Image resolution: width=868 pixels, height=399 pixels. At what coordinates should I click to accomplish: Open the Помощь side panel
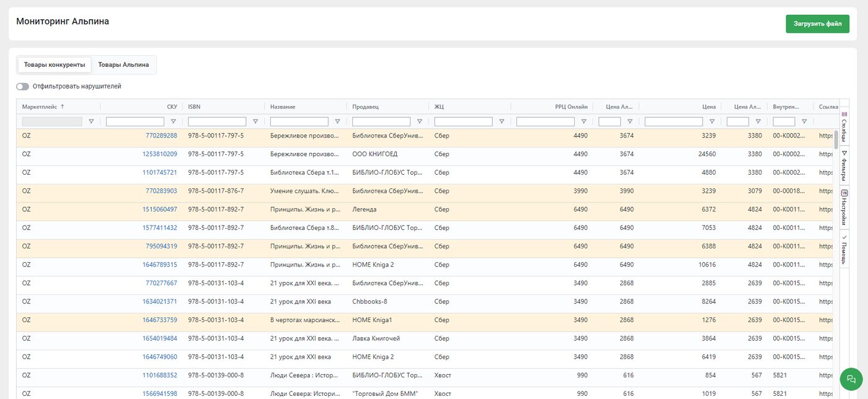844,249
